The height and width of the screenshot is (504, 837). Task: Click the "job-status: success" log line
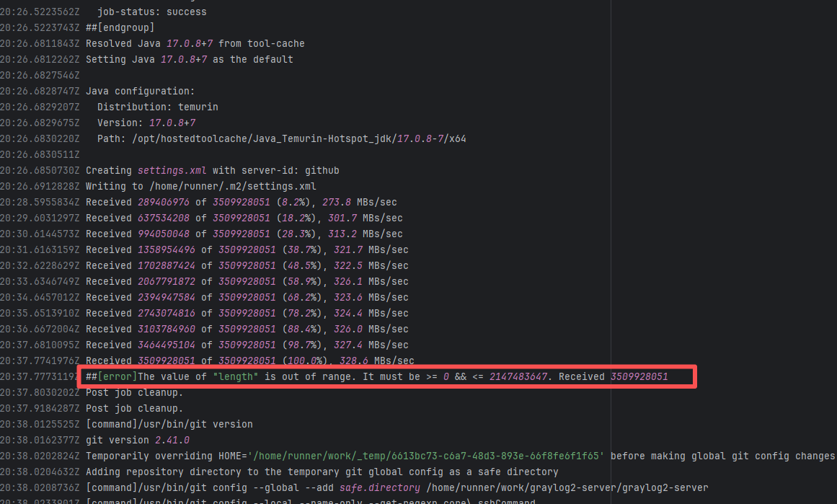(x=151, y=12)
